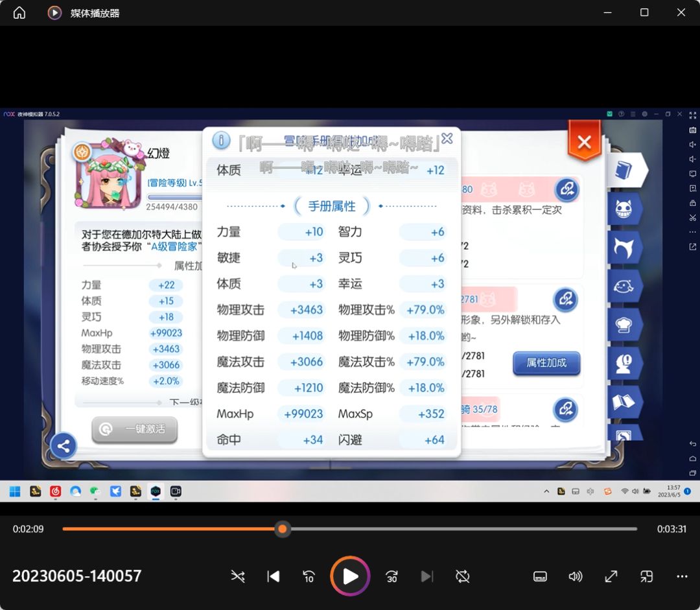
Task: Open the player more options menu
Action: click(682, 576)
